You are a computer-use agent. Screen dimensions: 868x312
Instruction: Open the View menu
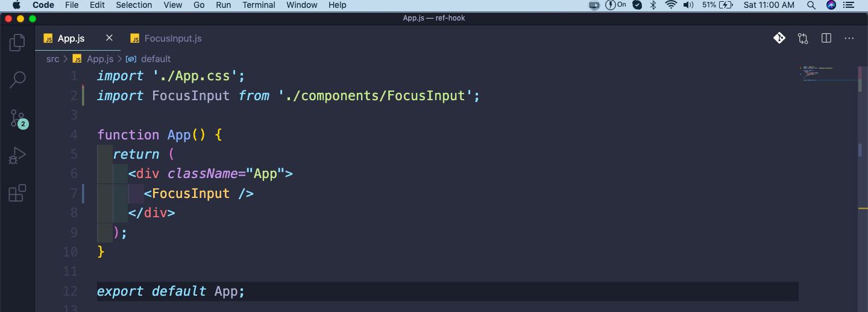click(173, 5)
